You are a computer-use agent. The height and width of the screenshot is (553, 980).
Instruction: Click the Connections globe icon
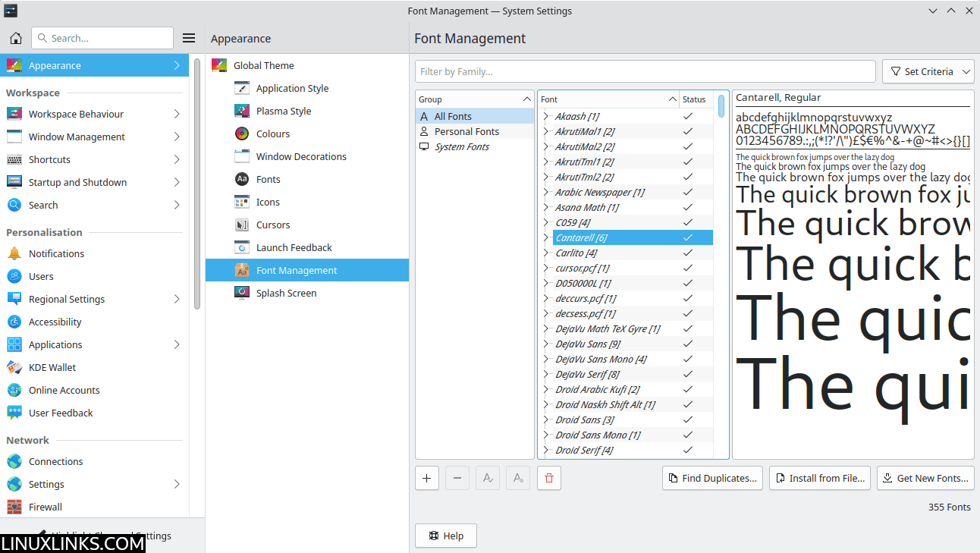(14, 461)
